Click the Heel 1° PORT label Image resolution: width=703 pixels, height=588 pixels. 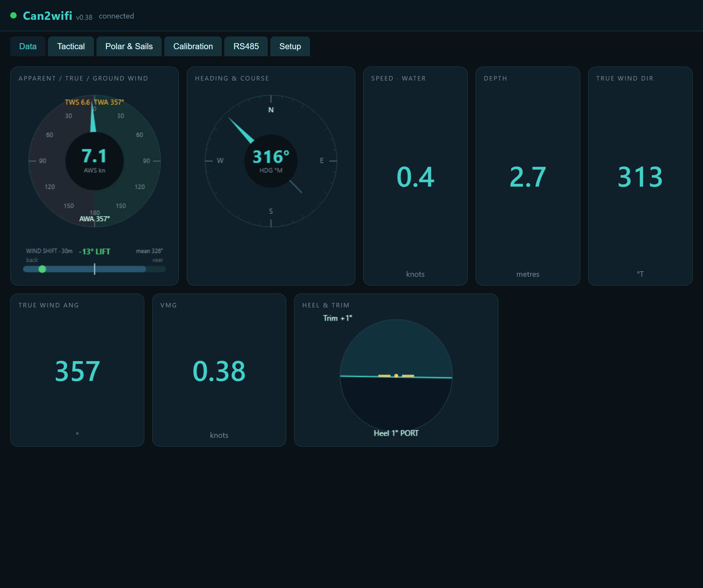(x=396, y=433)
